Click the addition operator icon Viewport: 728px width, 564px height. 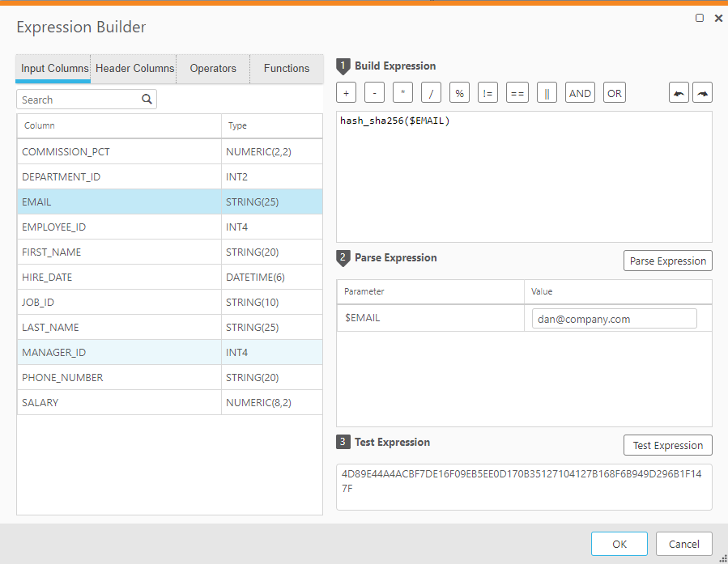coord(346,92)
